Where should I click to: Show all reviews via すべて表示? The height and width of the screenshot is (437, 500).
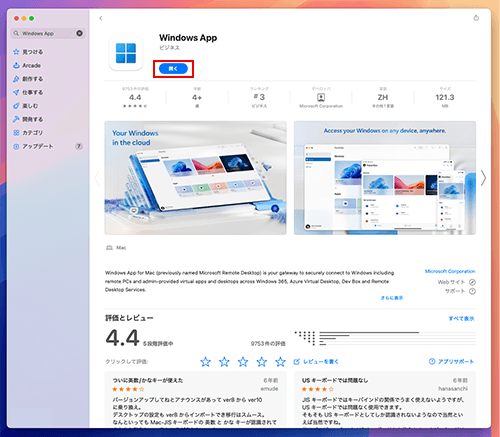461,318
